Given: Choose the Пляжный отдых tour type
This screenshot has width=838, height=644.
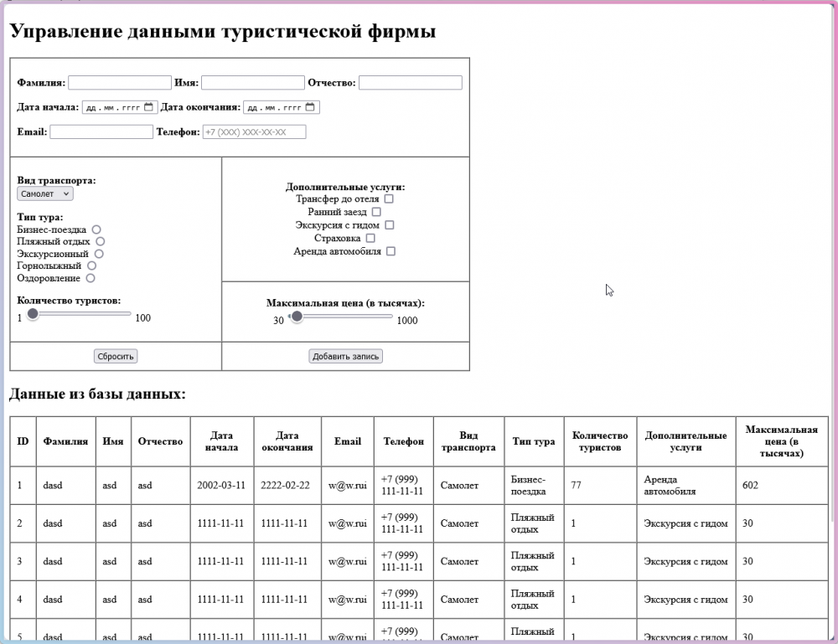Looking at the screenshot, I should 100,241.
